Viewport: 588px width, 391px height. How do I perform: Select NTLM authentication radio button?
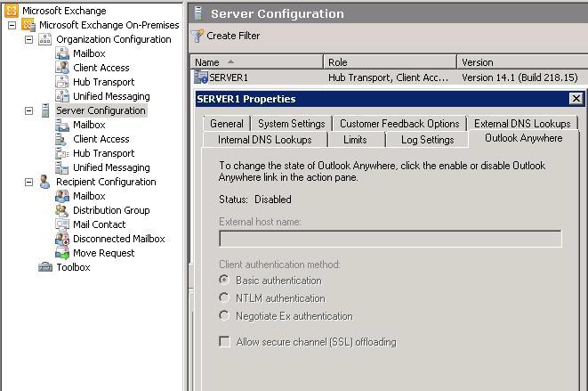pyautogui.click(x=224, y=297)
